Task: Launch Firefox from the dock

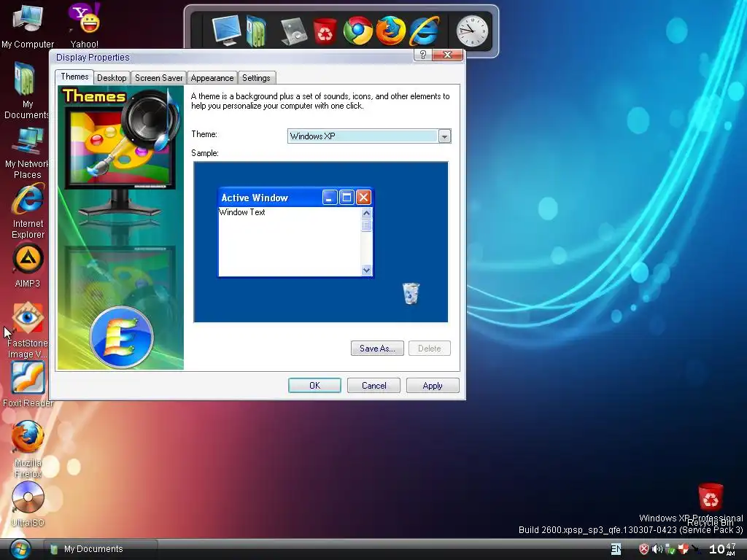Action: coord(390,31)
